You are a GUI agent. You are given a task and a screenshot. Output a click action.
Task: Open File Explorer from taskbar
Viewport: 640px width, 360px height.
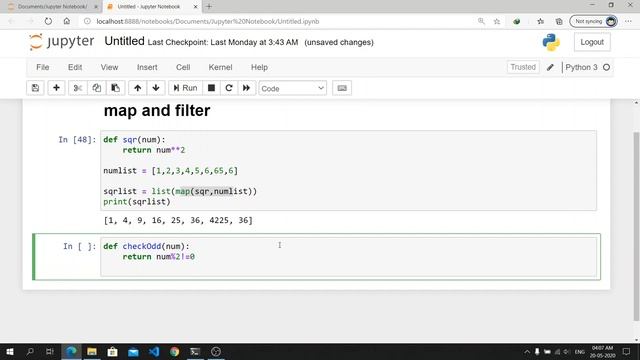click(92, 351)
